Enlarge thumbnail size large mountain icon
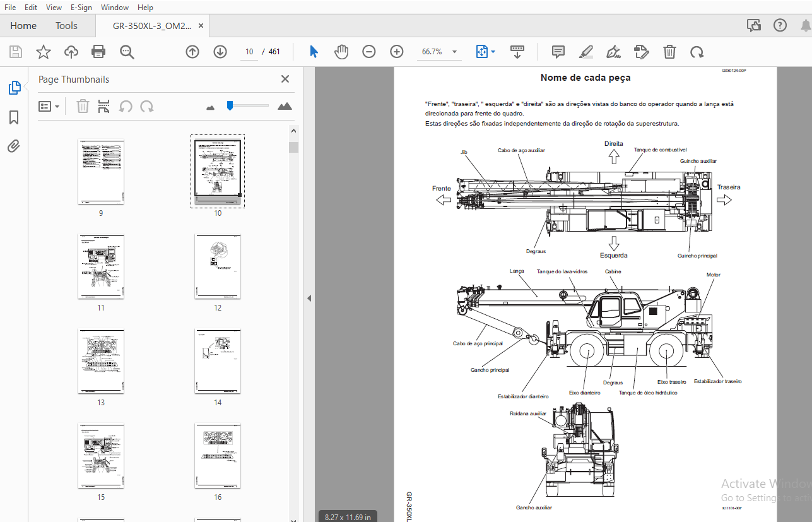812x522 pixels. coord(285,106)
